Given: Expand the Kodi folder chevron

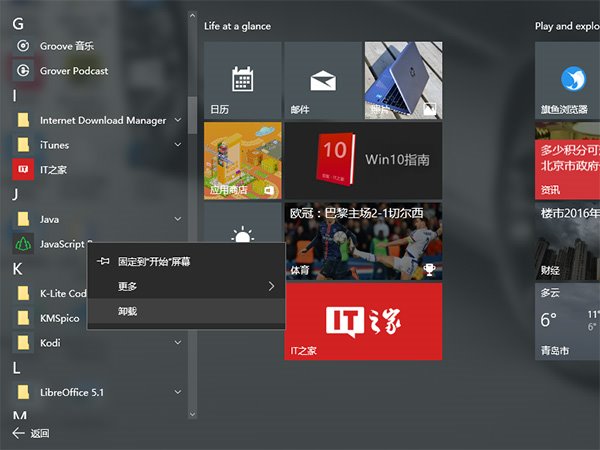Looking at the screenshot, I should [178, 342].
